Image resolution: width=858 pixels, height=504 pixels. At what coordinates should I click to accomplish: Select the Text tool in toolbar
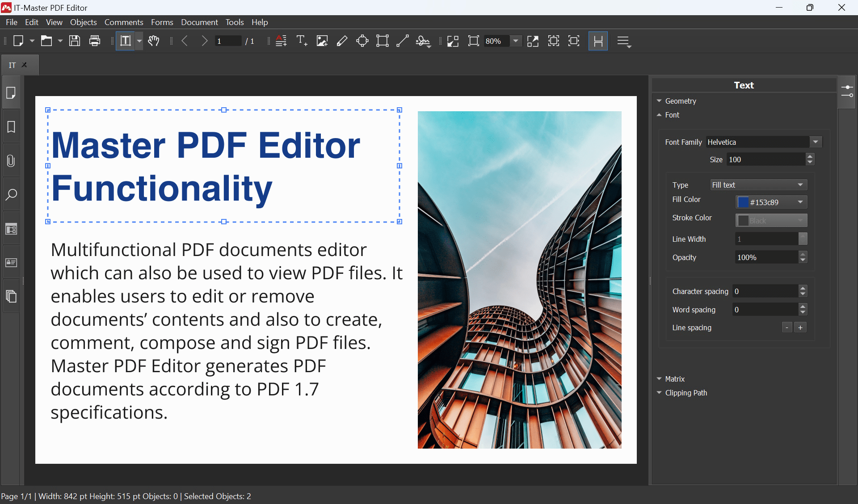click(302, 41)
